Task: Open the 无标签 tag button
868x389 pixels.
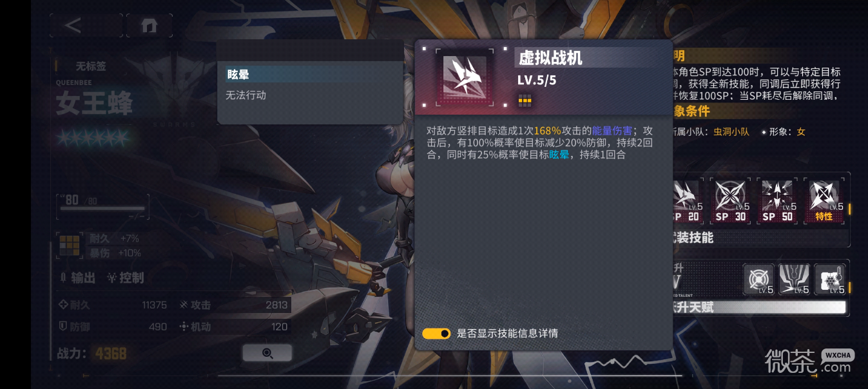Action: (90, 66)
